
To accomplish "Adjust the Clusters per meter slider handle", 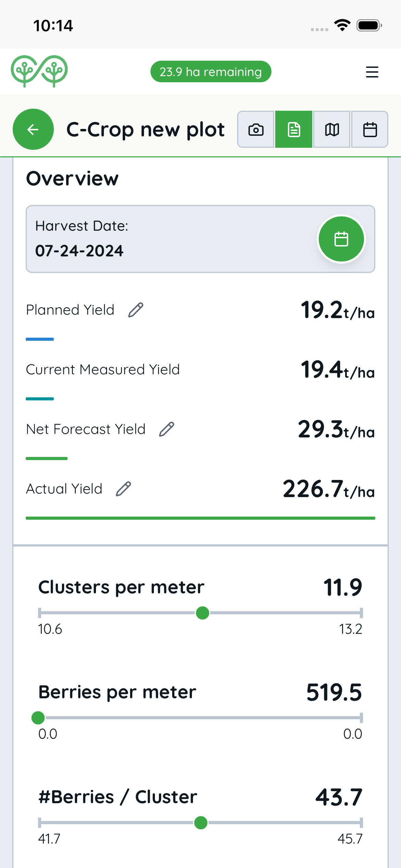I will pos(203,613).
